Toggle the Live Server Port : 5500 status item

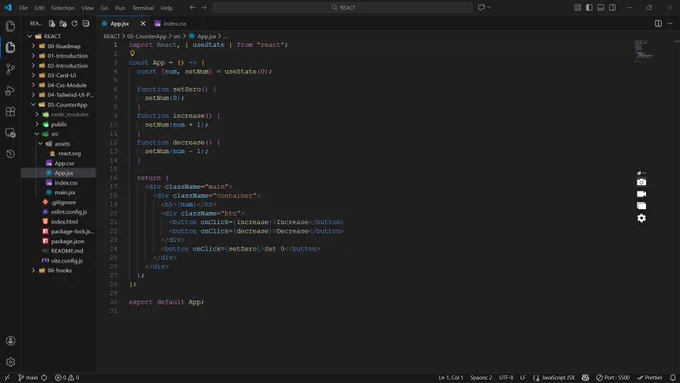click(613, 377)
